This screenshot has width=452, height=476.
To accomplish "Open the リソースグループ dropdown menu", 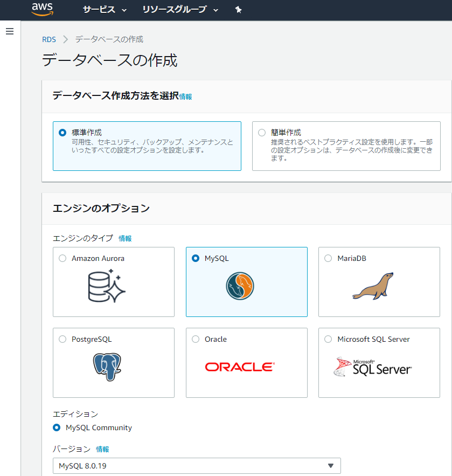I will click(x=180, y=10).
